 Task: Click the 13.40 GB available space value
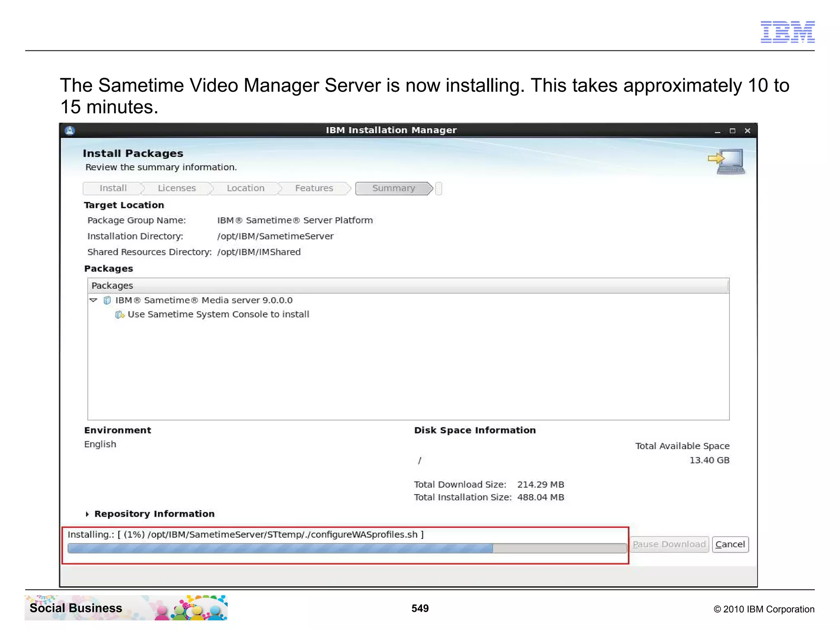tap(709, 460)
